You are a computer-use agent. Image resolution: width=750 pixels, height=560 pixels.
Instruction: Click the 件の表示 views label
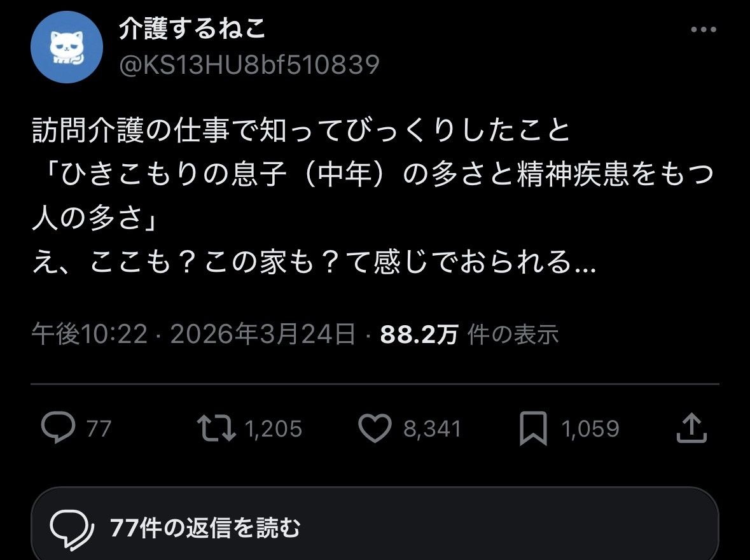coord(513,335)
